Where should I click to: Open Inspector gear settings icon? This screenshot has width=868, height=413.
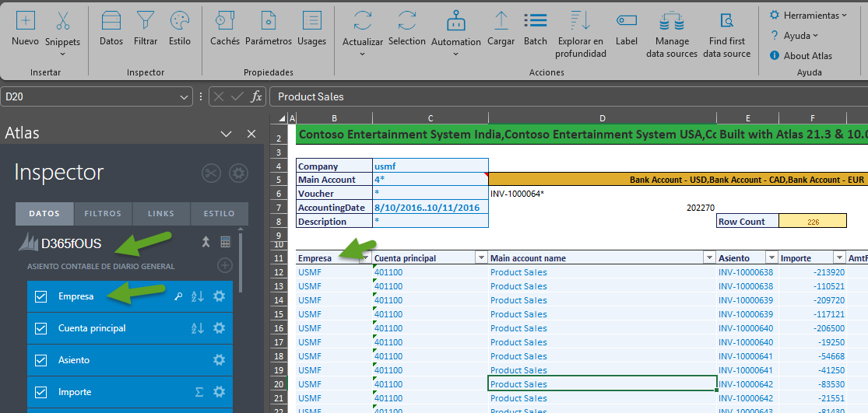click(x=238, y=173)
